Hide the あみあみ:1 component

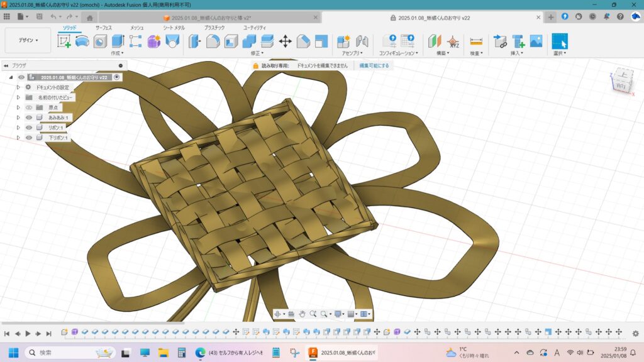pos(29,118)
